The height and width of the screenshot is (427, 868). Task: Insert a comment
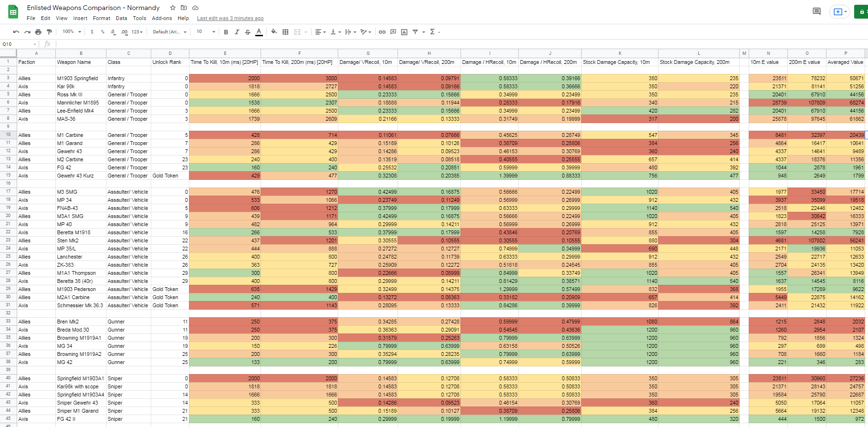393,32
